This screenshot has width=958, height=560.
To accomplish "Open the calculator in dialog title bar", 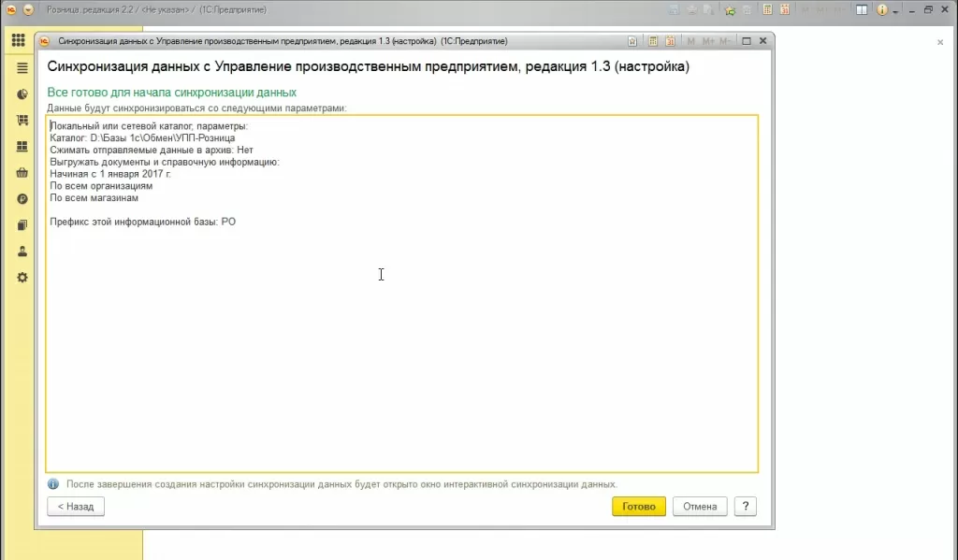I will [652, 41].
